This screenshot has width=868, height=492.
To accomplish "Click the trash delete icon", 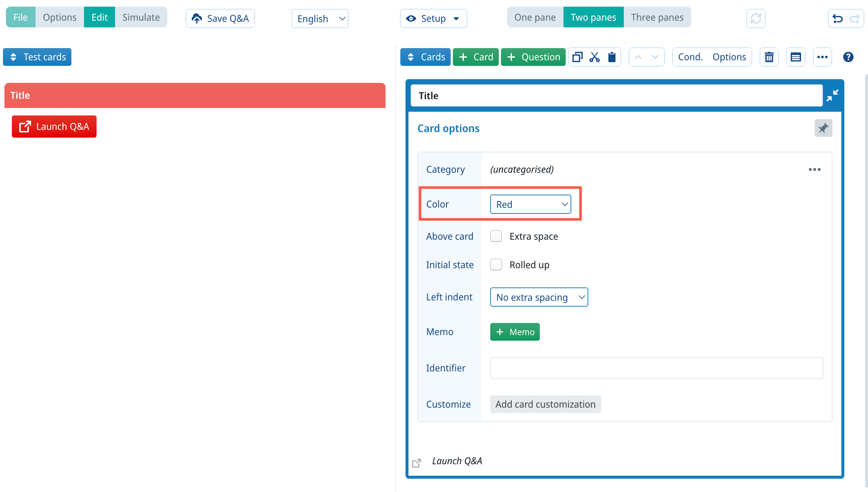I will pos(769,57).
